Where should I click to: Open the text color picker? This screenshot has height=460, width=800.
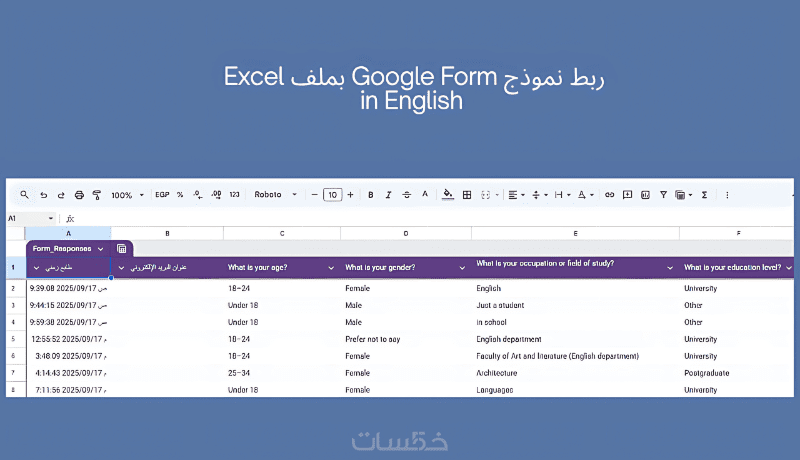[x=425, y=194]
